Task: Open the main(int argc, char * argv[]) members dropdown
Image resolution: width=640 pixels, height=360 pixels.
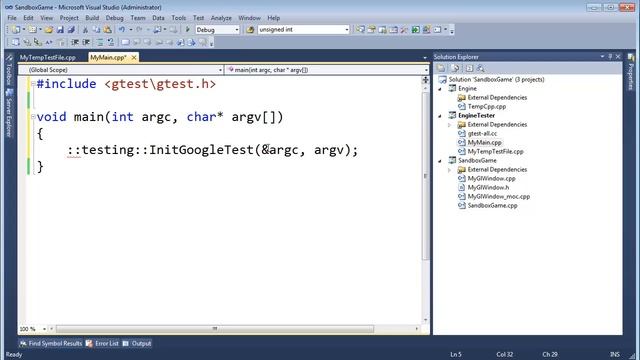Action: [x=426, y=70]
